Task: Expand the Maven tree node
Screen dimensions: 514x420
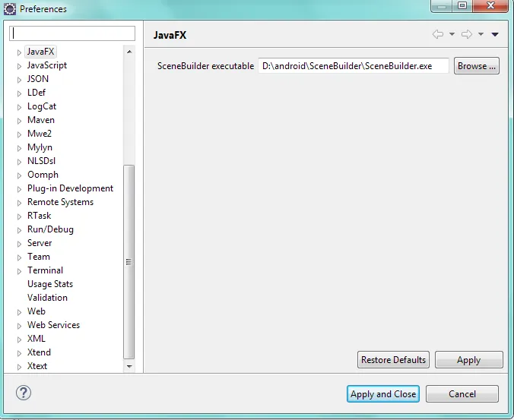Action: (x=19, y=121)
